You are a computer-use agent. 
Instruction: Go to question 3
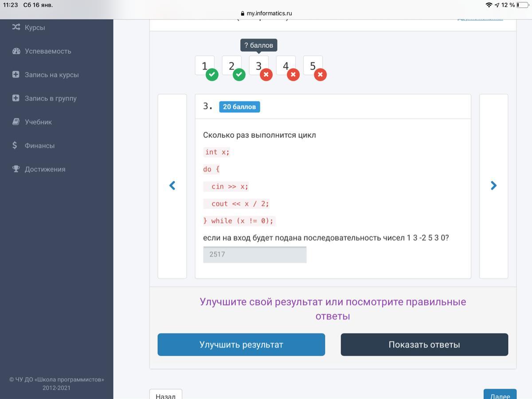coord(258,66)
